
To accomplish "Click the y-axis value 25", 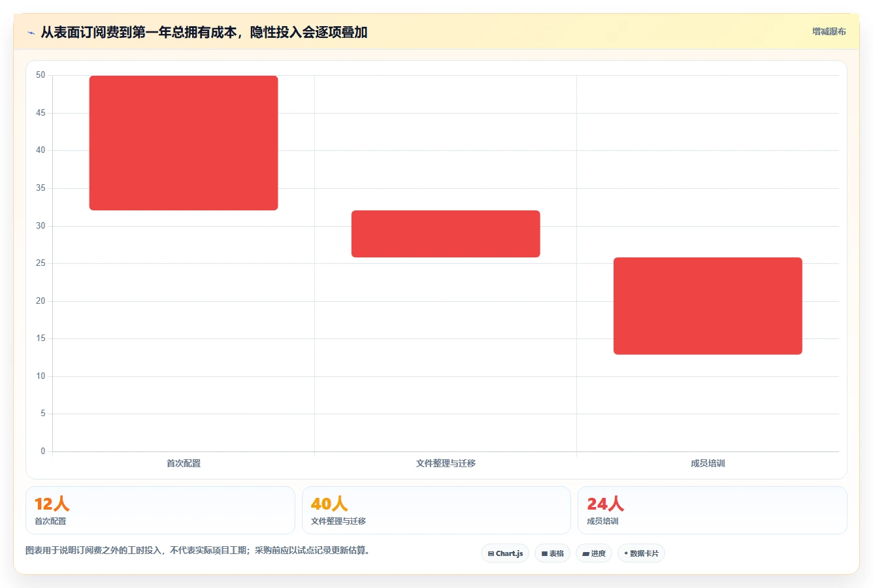I will tap(41, 263).
